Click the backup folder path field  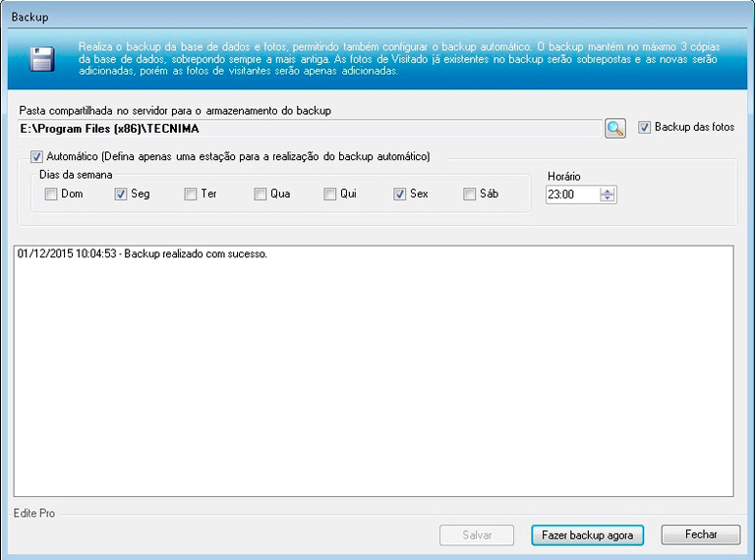point(310,129)
